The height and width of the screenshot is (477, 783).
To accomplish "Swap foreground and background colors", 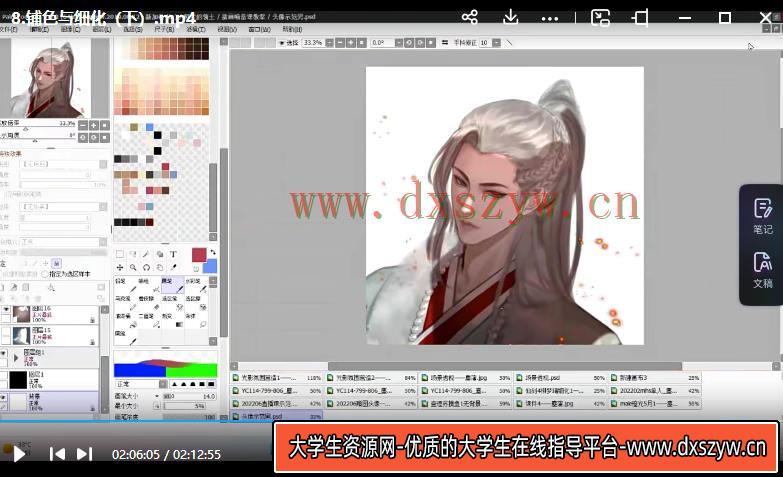I will (213, 252).
